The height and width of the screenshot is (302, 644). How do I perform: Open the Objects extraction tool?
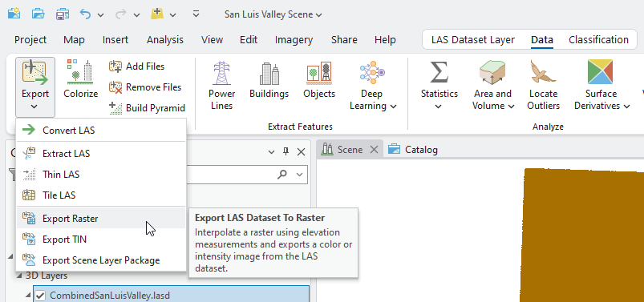(319, 80)
